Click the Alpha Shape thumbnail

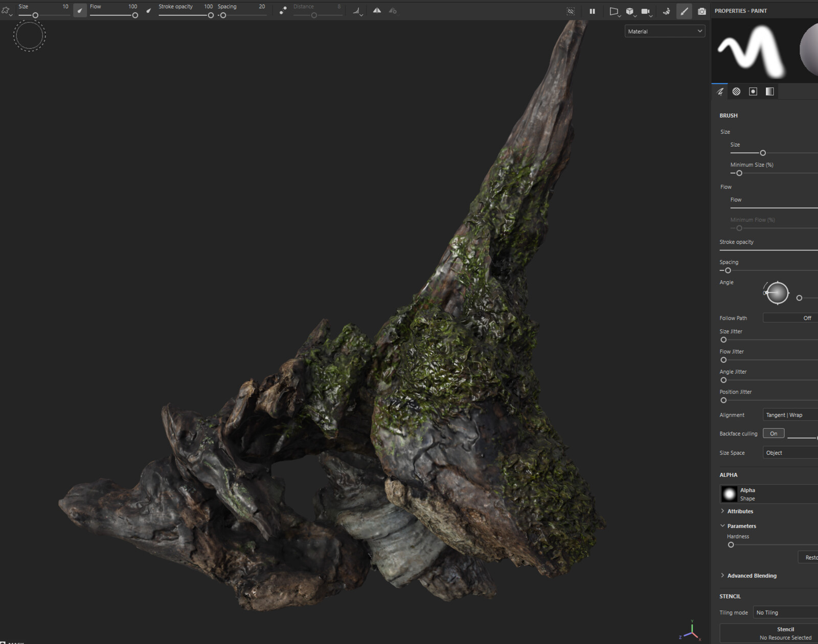coord(729,494)
